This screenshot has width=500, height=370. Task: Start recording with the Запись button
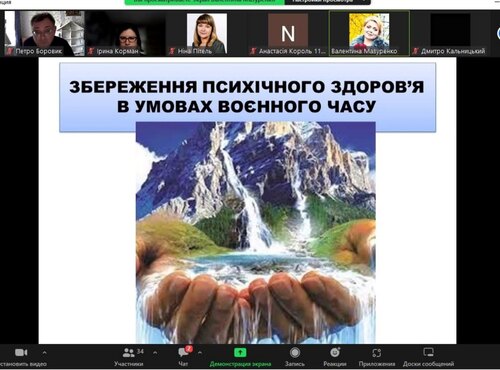coord(295,357)
